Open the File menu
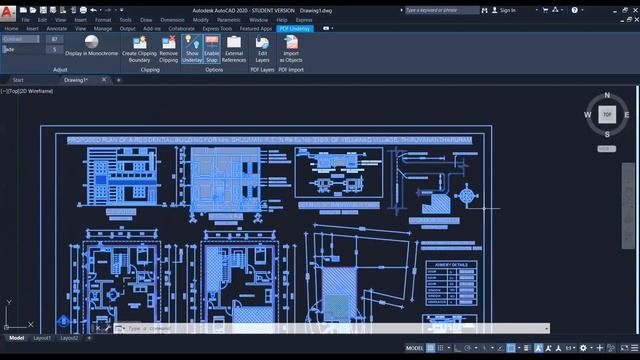640x360 pixels. tap(25, 20)
